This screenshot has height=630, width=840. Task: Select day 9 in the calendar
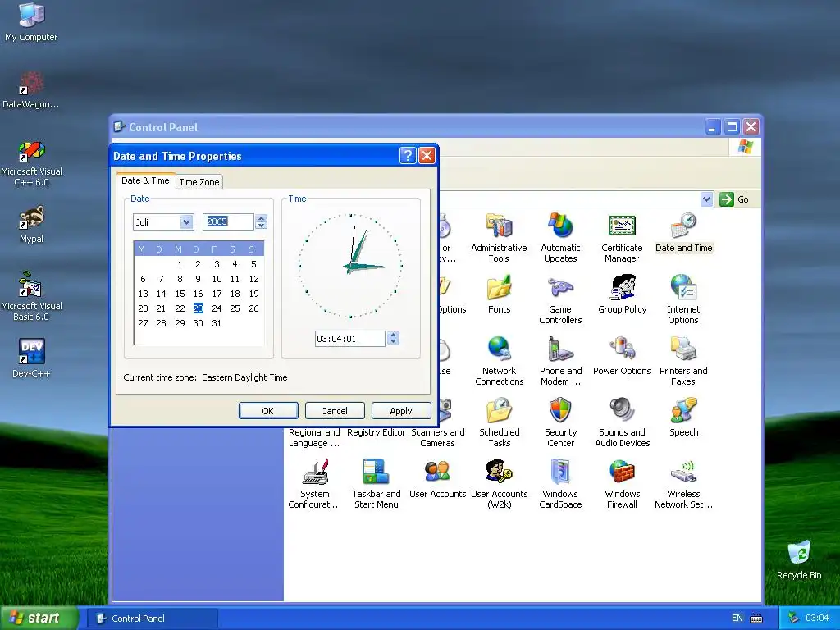coord(199,279)
